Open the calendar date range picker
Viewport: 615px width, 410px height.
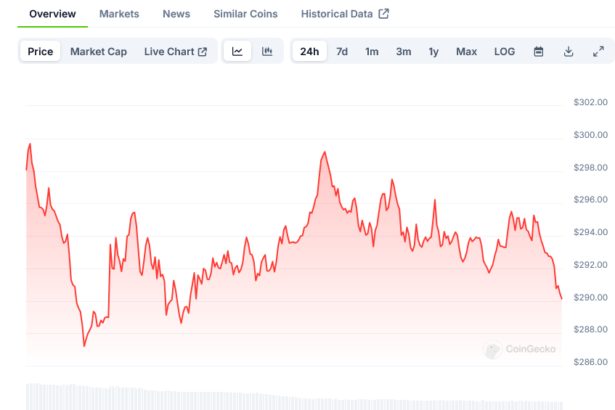tap(538, 52)
